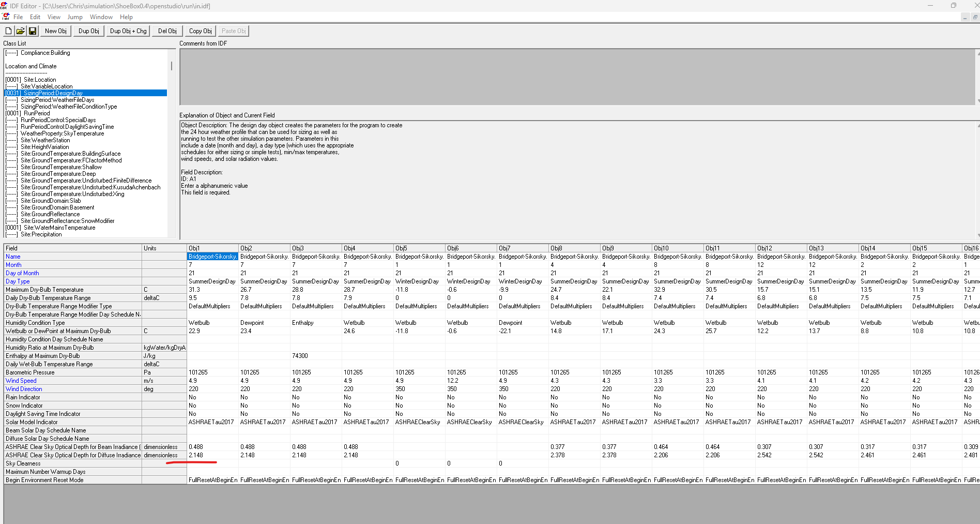Screen dimensions: 980x524
Task: Select RunPeriod class in the list
Action: (37, 113)
